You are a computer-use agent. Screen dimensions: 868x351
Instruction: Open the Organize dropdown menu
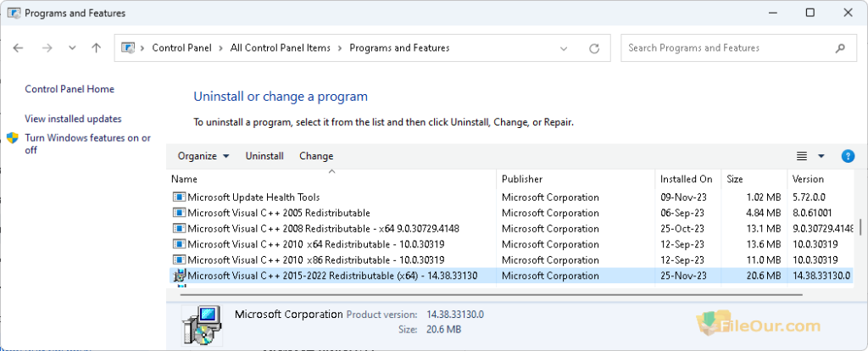click(x=203, y=156)
